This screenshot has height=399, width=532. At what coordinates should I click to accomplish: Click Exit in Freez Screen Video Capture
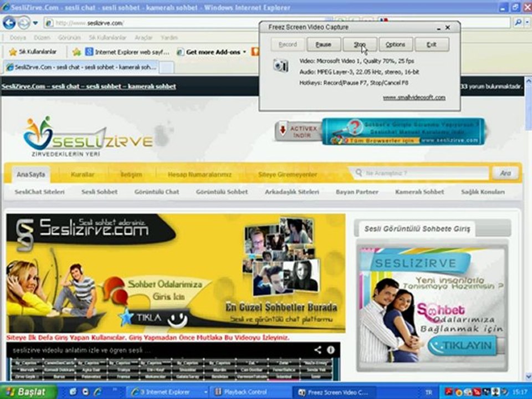432,44
